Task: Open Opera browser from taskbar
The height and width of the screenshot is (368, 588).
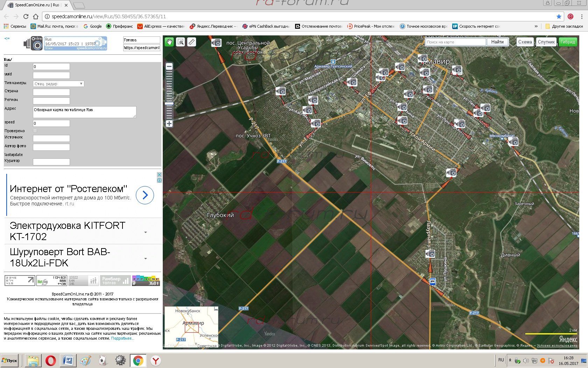Action: pyautogui.click(x=51, y=361)
